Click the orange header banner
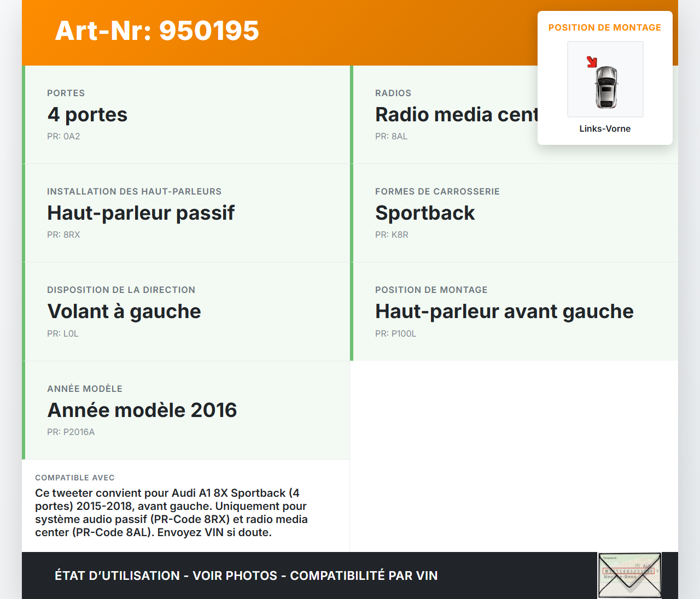Viewport: 700px width, 599px height. [x=350, y=32]
